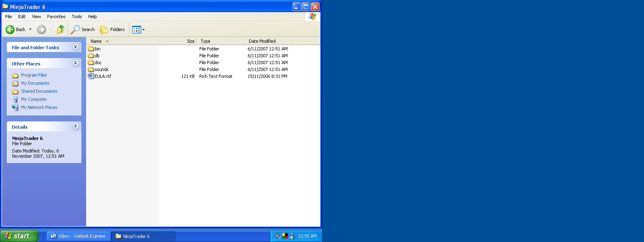Minimize the NinjaTrader 6 window

[297, 6]
